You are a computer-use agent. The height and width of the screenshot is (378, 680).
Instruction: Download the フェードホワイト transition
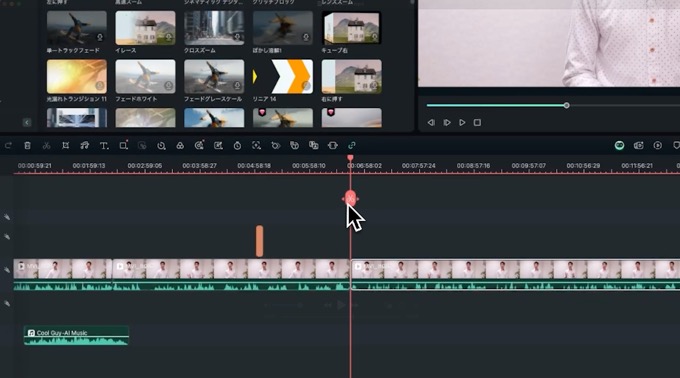pyautogui.click(x=168, y=86)
